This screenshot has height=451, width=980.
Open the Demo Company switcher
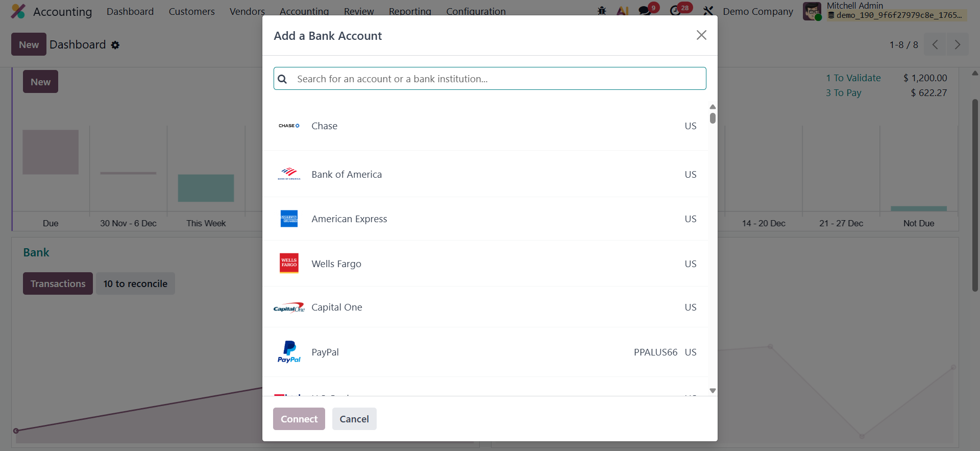(758, 11)
